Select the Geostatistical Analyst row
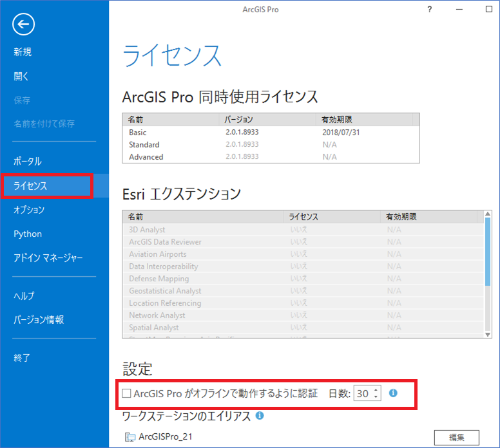 (303, 290)
